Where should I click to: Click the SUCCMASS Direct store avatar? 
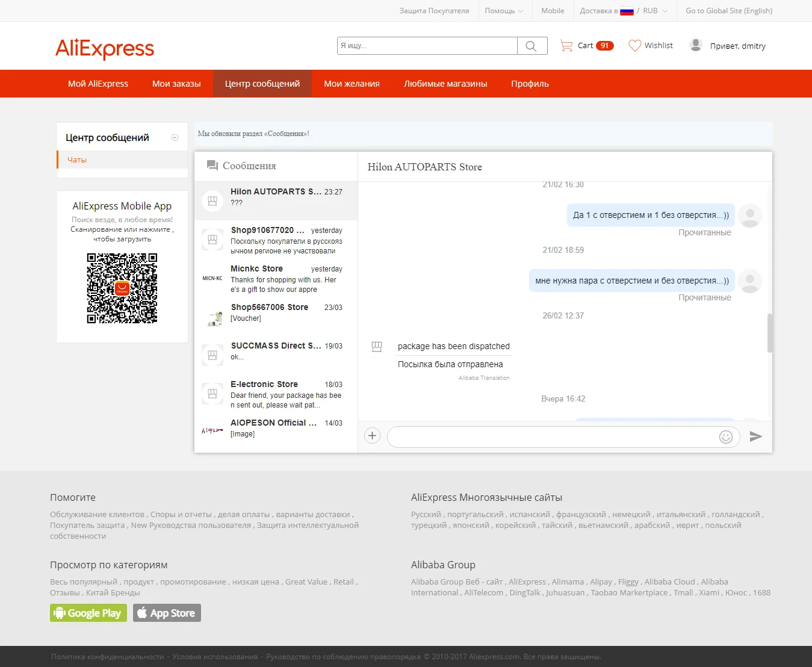click(x=212, y=355)
